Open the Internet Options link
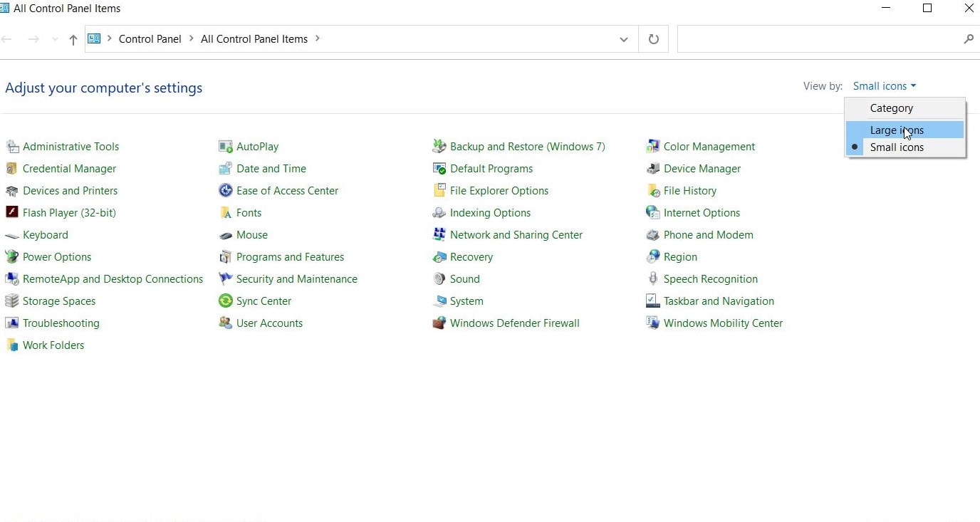980x522 pixels. coord(702,213)
